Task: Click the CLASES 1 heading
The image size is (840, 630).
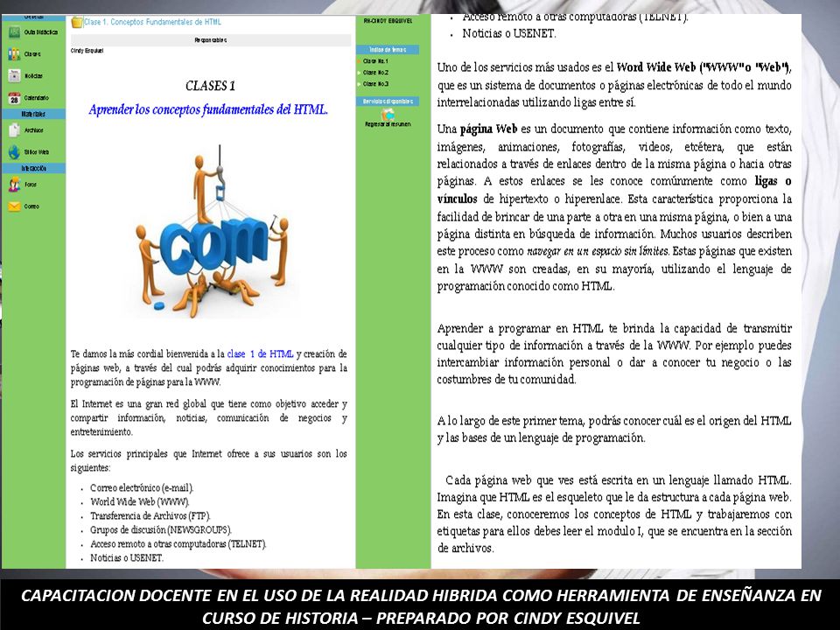Action: pos(210,86)
